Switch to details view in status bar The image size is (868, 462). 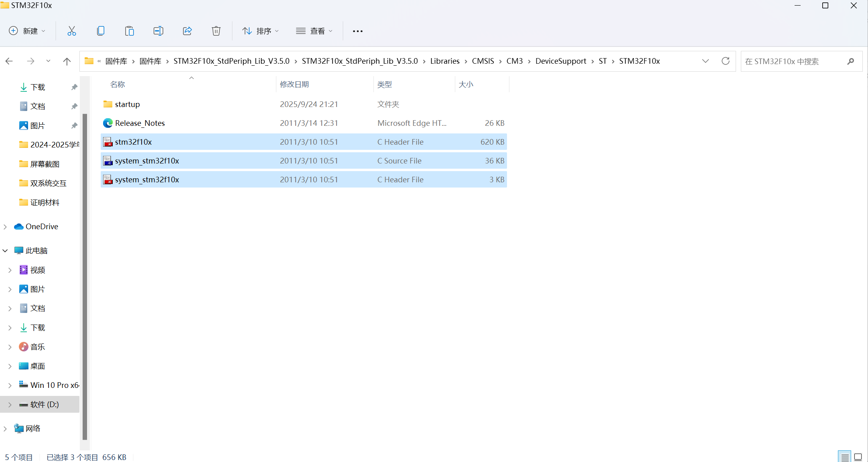point(845,457)
